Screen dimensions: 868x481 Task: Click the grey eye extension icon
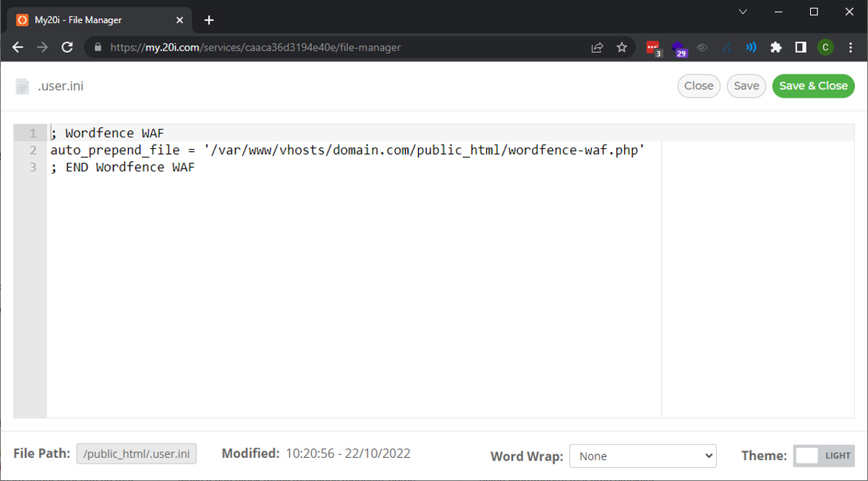coord(702,48)
